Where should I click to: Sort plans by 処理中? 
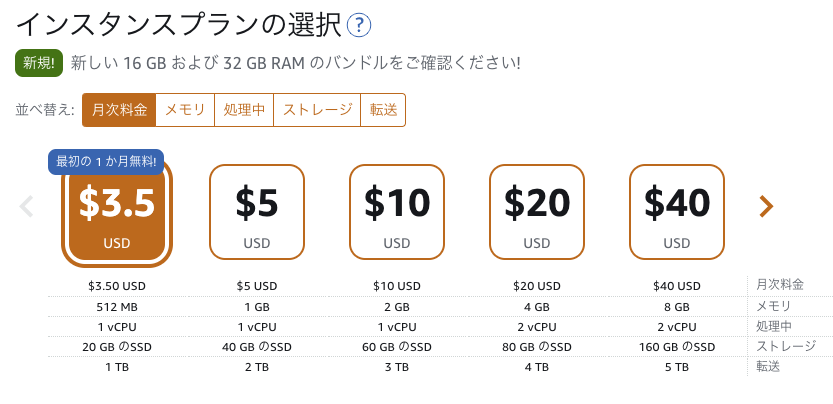click(245, 110)
